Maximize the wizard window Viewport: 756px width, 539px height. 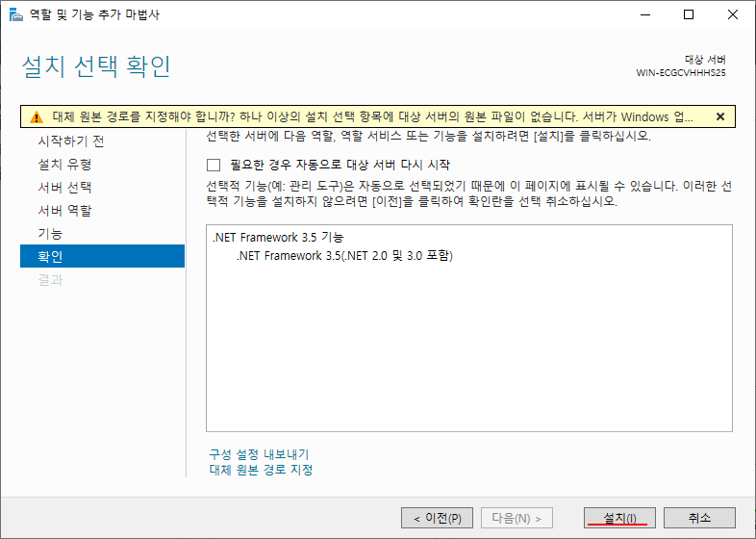coord(689,15)
